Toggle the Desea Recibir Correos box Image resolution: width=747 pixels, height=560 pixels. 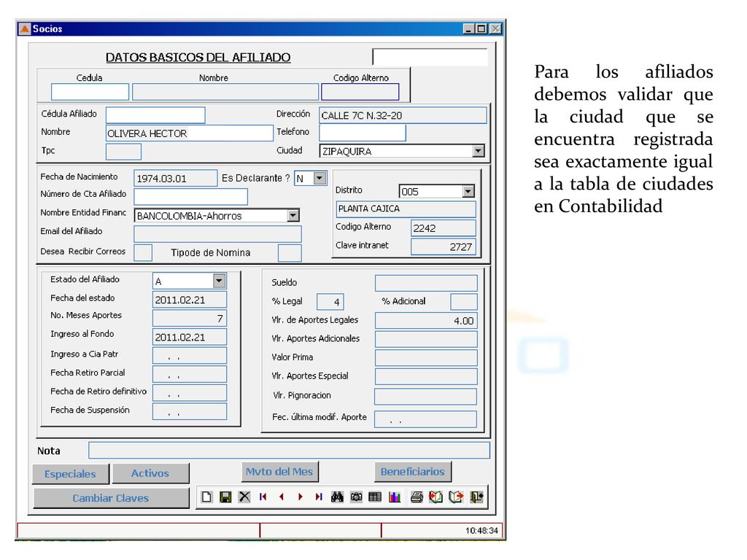143,252
